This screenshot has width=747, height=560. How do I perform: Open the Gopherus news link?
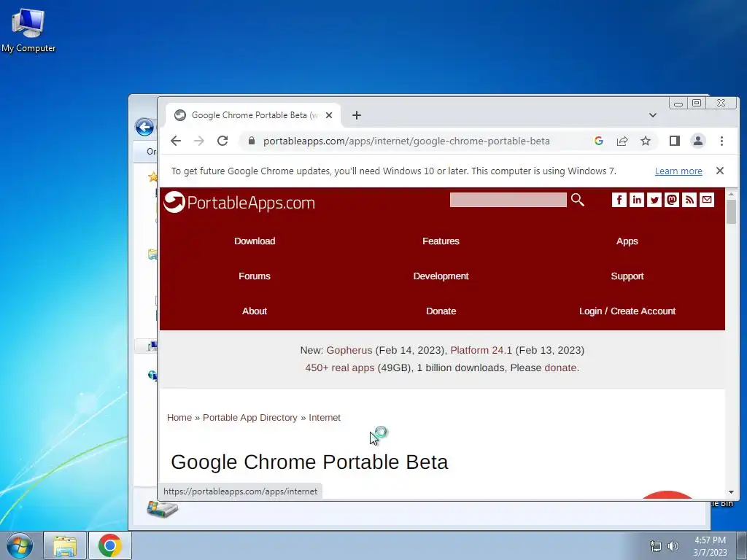click(349, 351)
